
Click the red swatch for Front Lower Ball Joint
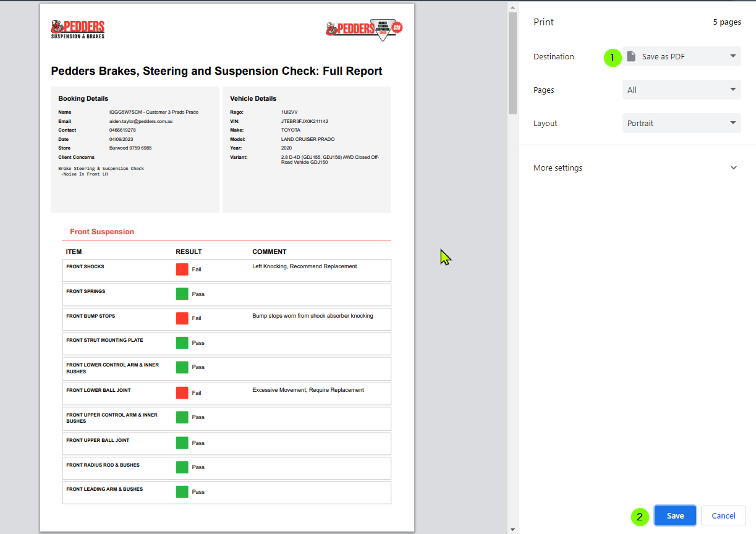182,393
